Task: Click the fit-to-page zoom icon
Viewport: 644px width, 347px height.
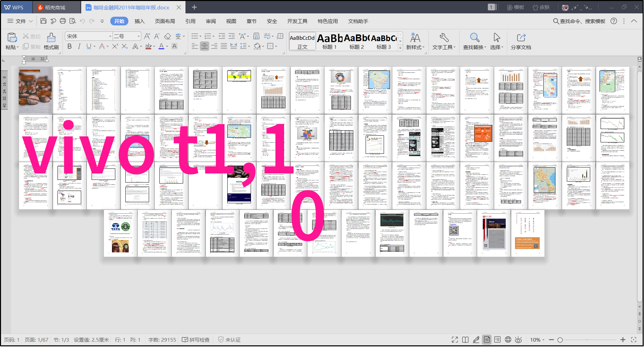Action: pyautogui.click(x=634, y=340)
